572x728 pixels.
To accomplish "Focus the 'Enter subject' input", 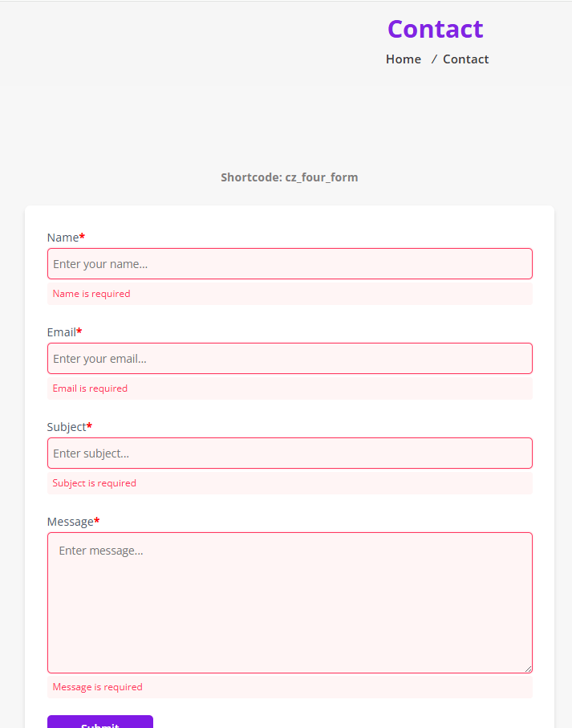I will tap(290, 453).
